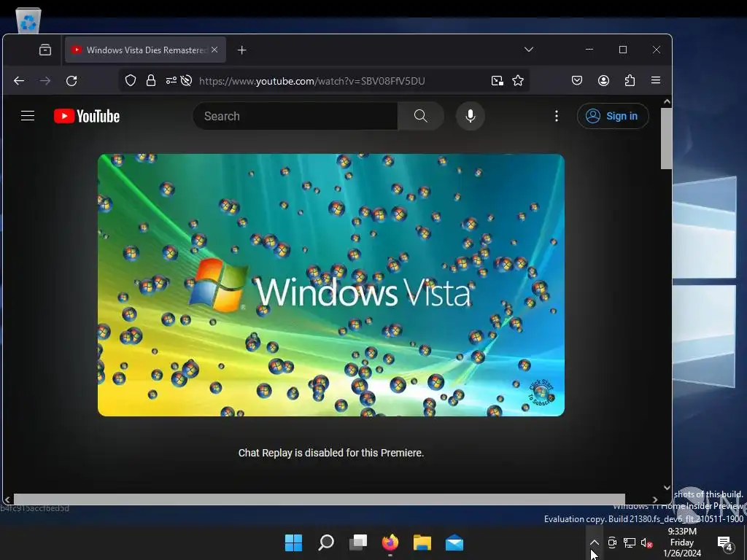
Task: Click the horizontal scrollbar thumb
Action: click(320, 499)
